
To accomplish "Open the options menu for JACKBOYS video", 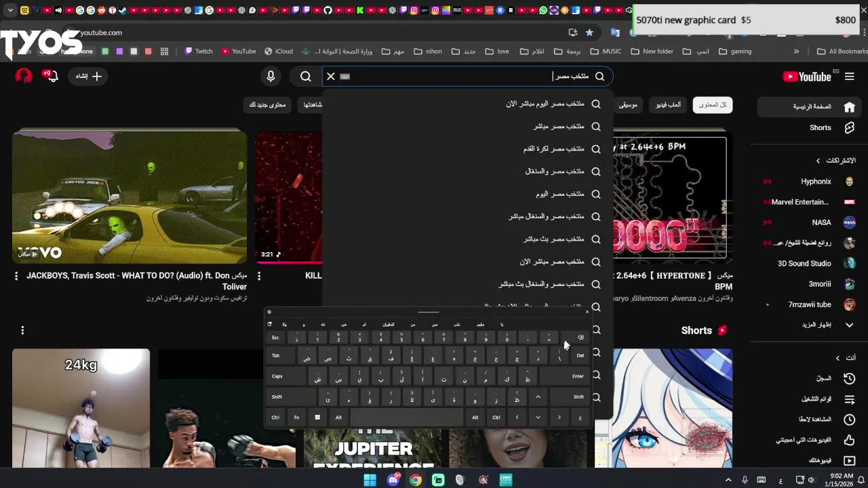I will [16, 276].
